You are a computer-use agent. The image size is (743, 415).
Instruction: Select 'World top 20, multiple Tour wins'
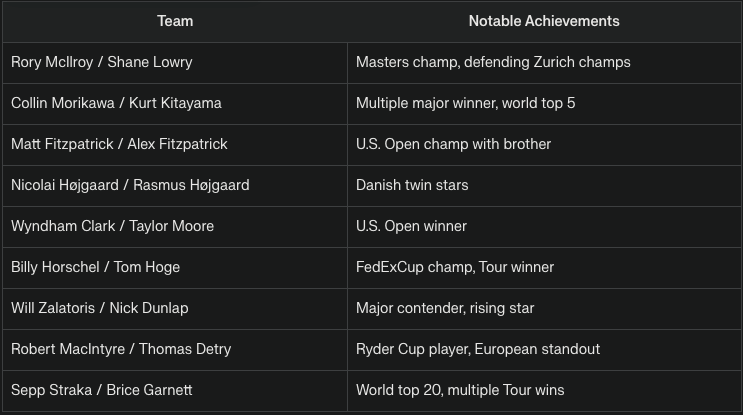[x=460, y=390]
